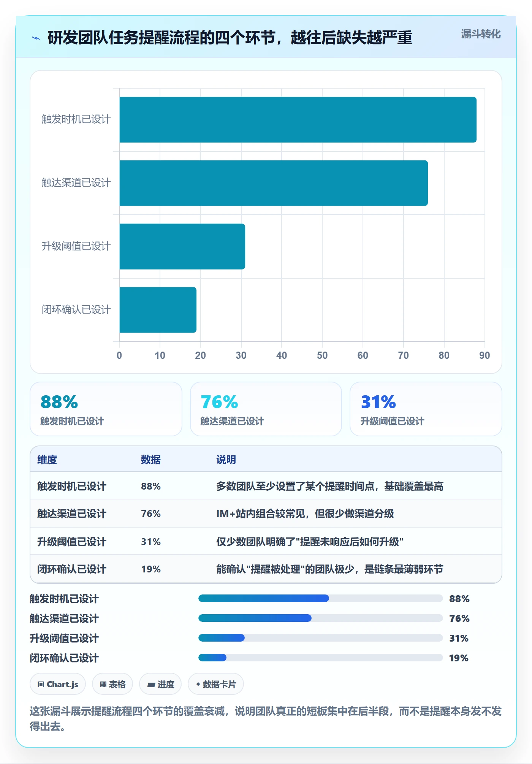This screenshot has height=764, width=532.
Task: Click the 31% progress bar for 升级阈值已设计
Action: tap(321, 638)
